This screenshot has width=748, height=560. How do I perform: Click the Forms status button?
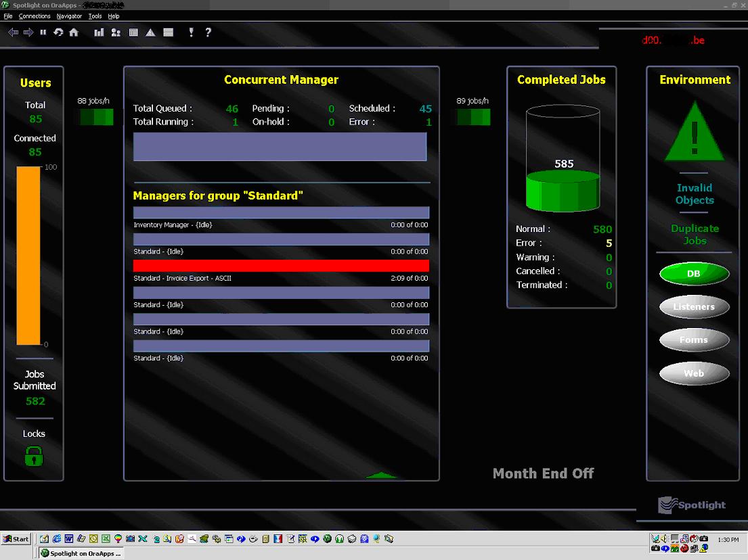click(x=694, y=340)
